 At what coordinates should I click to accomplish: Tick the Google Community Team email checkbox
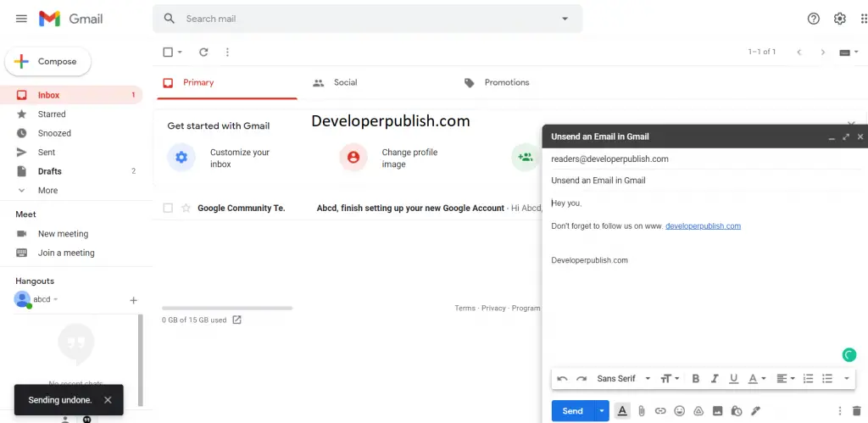168,209
